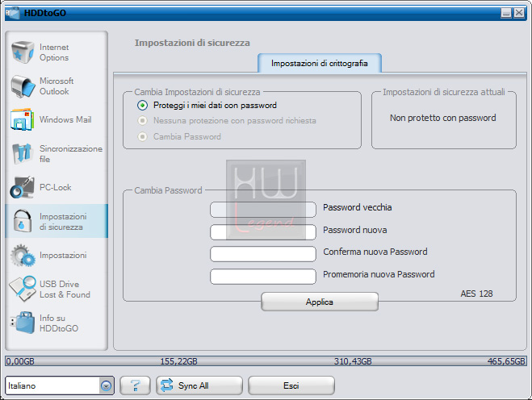Close the HDDtoGO window

click(519, 13)
